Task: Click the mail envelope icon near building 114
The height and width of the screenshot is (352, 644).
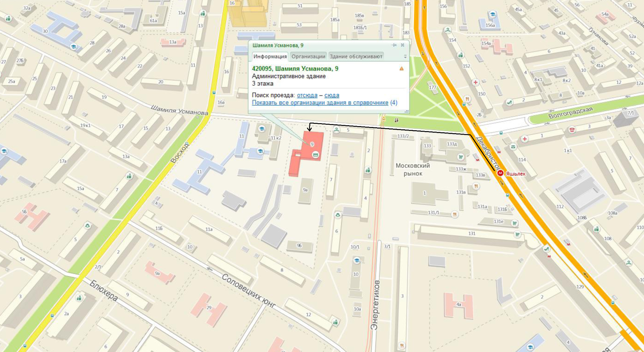Action: coord(513,147)
